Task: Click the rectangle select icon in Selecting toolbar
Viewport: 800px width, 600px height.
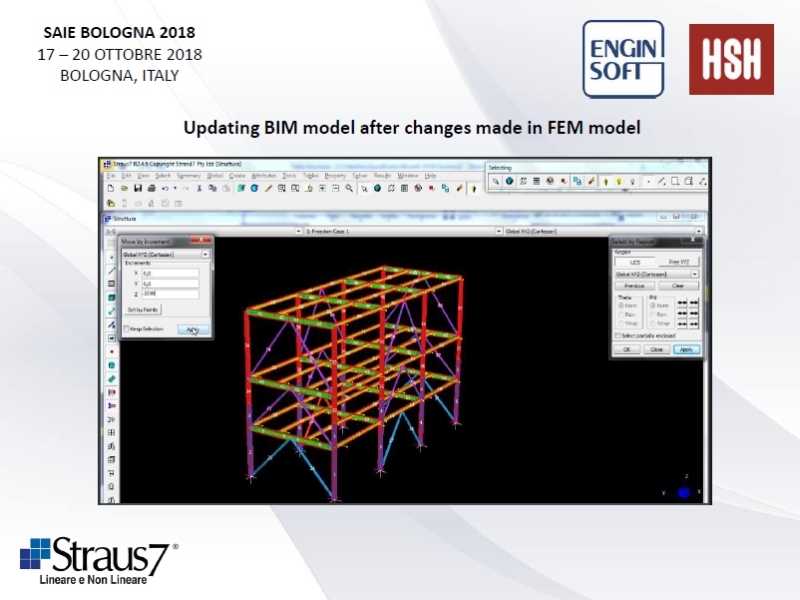Action: (675, 181)
